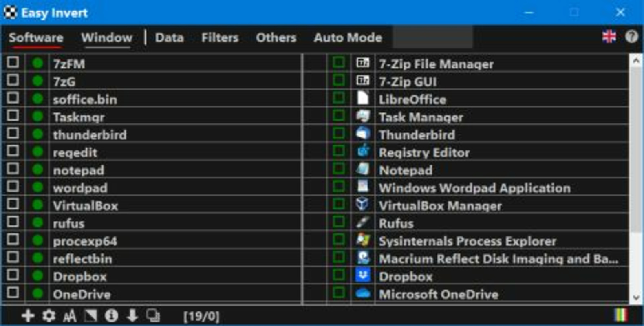Check the white checkbox for 7zFM
The width and height of the screenshot is (644, 326).
tap(13, 62)
